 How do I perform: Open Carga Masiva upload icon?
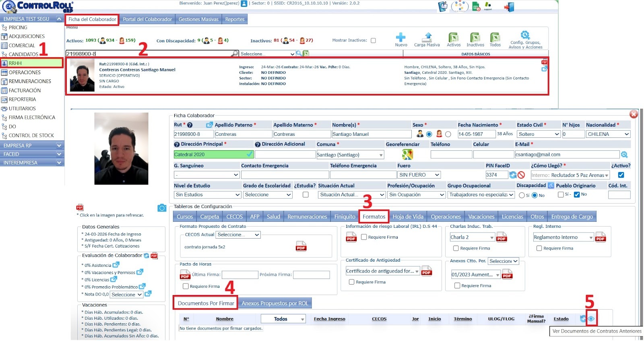pyautogui.click(x=427, y=37)
